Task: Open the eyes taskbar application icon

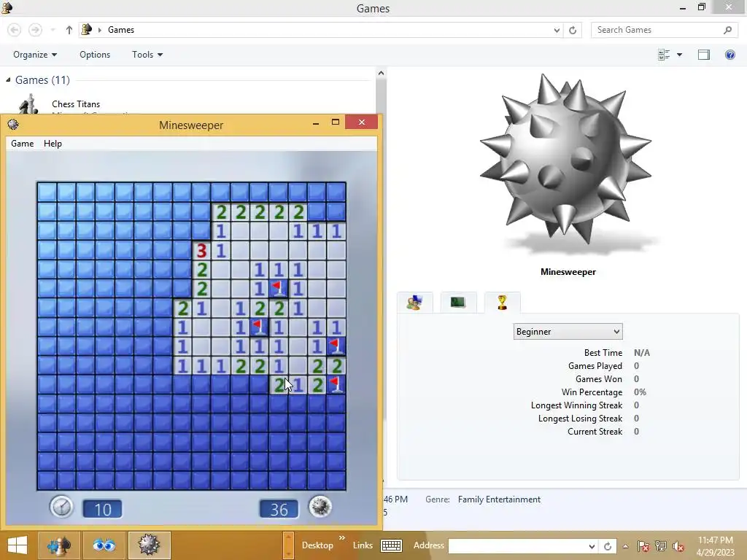Action: tap(104, 545)
